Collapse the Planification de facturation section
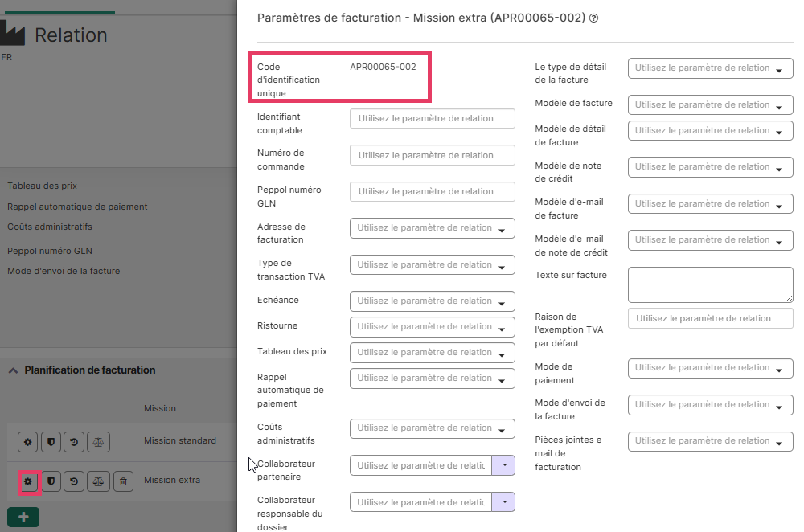 [x=14, y=370]
